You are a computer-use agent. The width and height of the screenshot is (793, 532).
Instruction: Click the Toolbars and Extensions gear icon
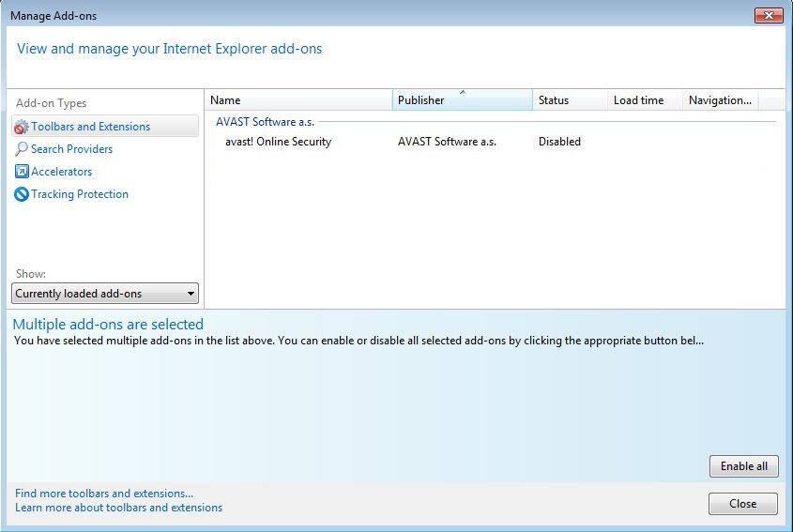[22, 127]
